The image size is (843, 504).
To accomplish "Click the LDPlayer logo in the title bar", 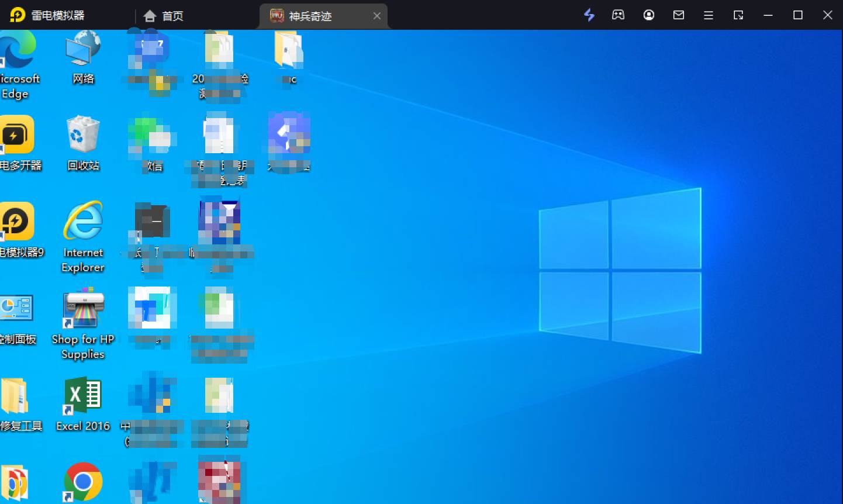I will click(x=18, y=15).
